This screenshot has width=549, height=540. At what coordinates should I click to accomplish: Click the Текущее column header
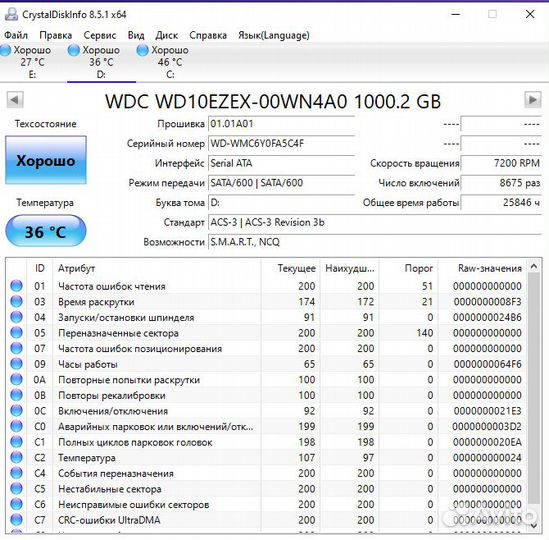click(290, 268)
